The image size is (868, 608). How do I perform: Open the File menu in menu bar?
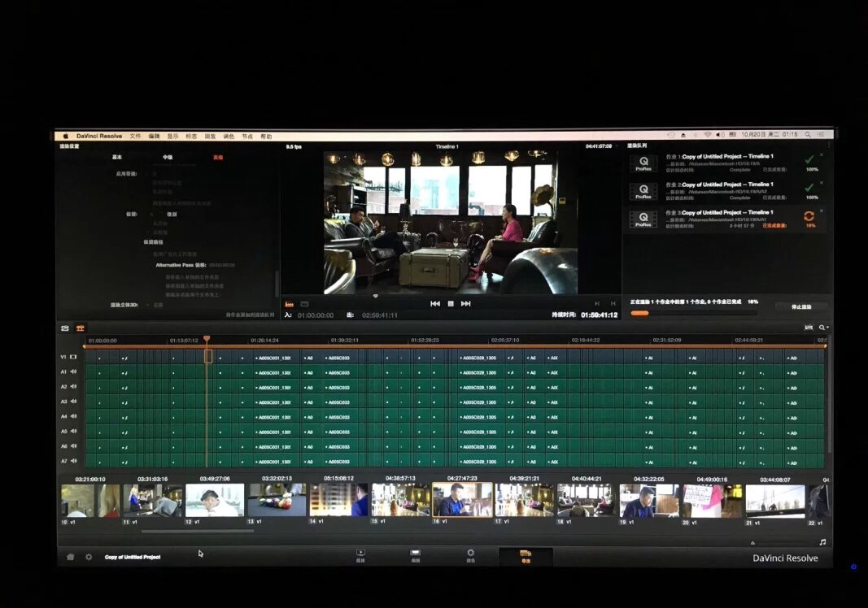(x=135, y=136)
